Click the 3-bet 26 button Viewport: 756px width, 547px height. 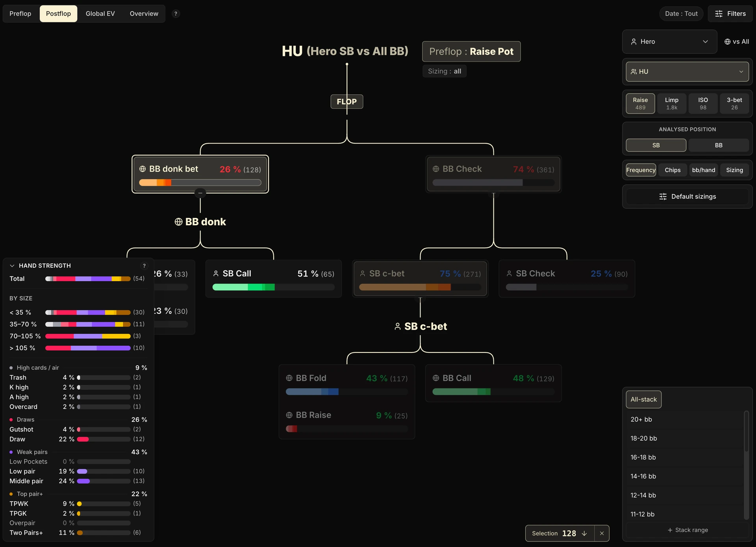[734, 104]
